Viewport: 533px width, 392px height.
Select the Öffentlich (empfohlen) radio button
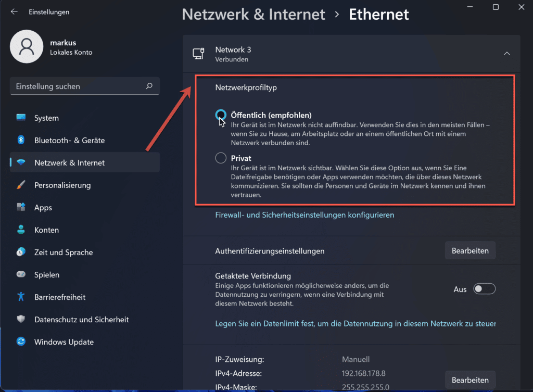221,115
